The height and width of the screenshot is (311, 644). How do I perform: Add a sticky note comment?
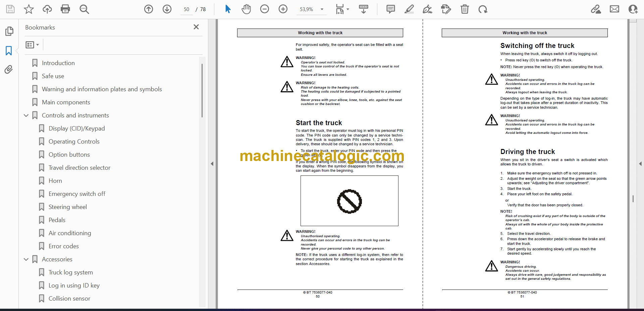[390, 9]
